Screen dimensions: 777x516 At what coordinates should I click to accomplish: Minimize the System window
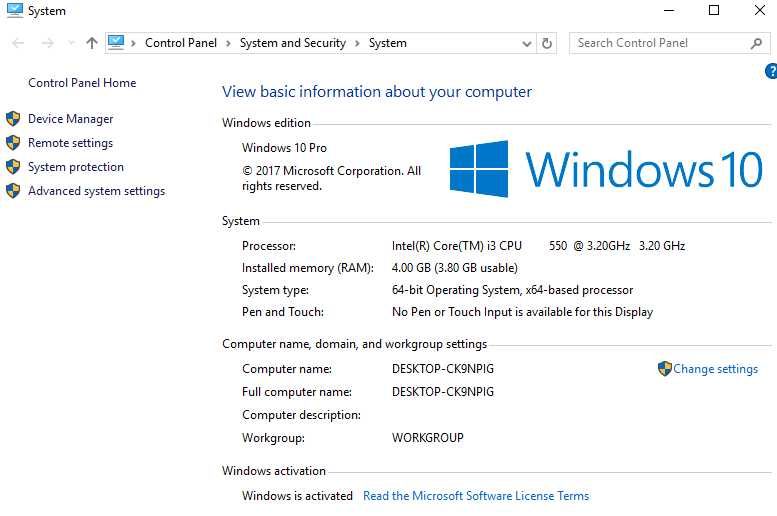(669, 10)
